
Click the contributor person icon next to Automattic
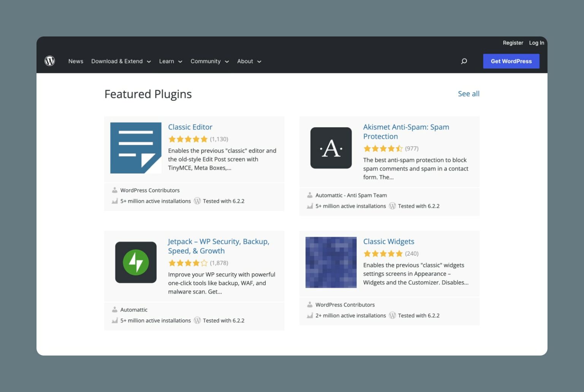114,310
